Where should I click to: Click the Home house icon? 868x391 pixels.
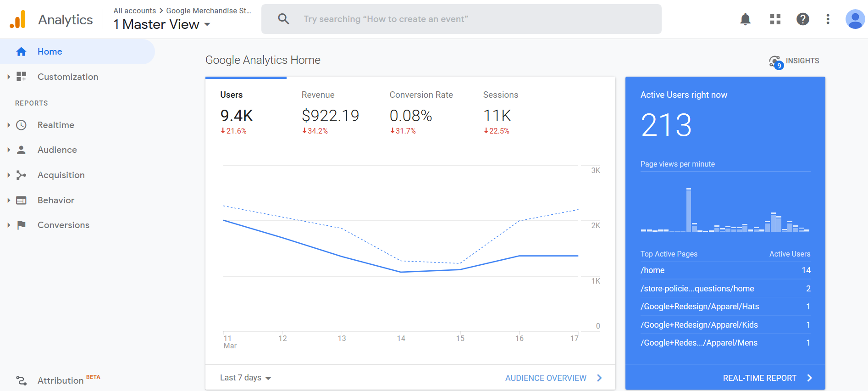tap(21, 52)
